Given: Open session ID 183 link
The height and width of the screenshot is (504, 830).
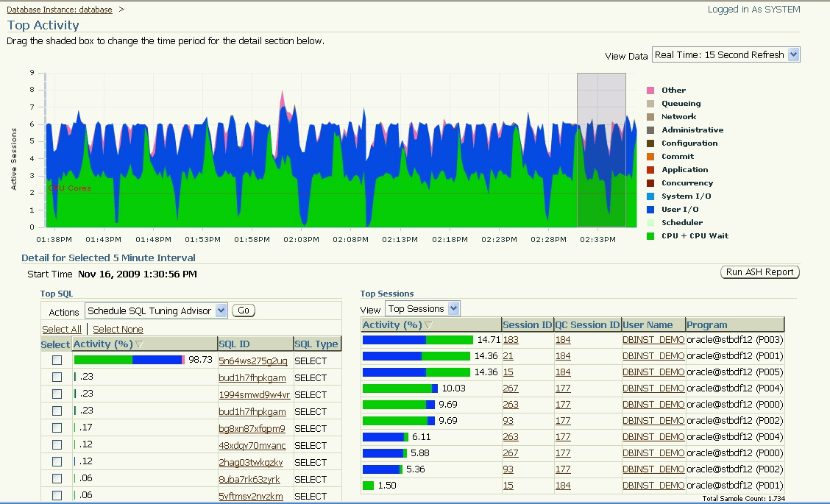Looking at the screenshot, I should point(511,340).
